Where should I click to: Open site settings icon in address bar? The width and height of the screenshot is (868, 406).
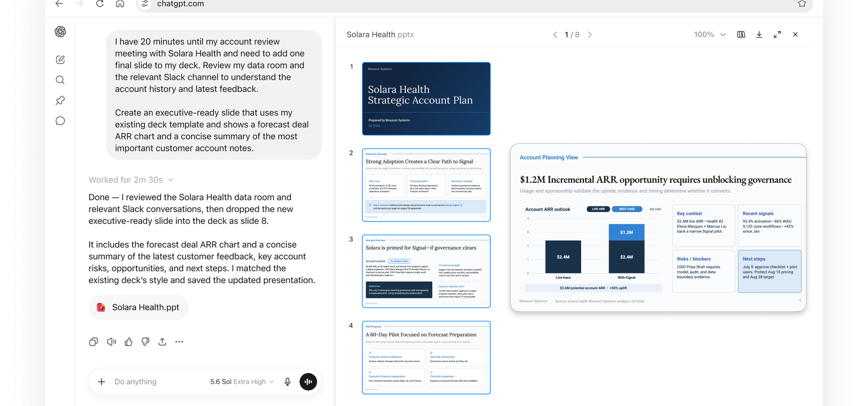point(145,4)
